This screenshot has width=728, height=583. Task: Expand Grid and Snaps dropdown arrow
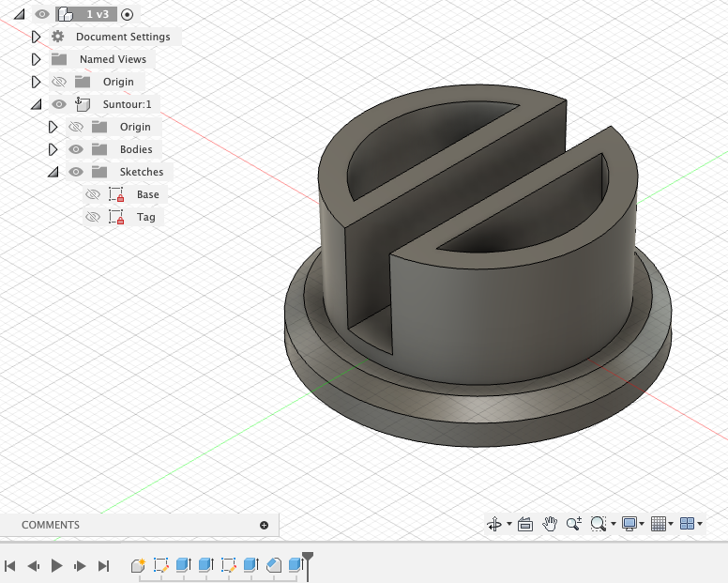[x=671, y=524]
